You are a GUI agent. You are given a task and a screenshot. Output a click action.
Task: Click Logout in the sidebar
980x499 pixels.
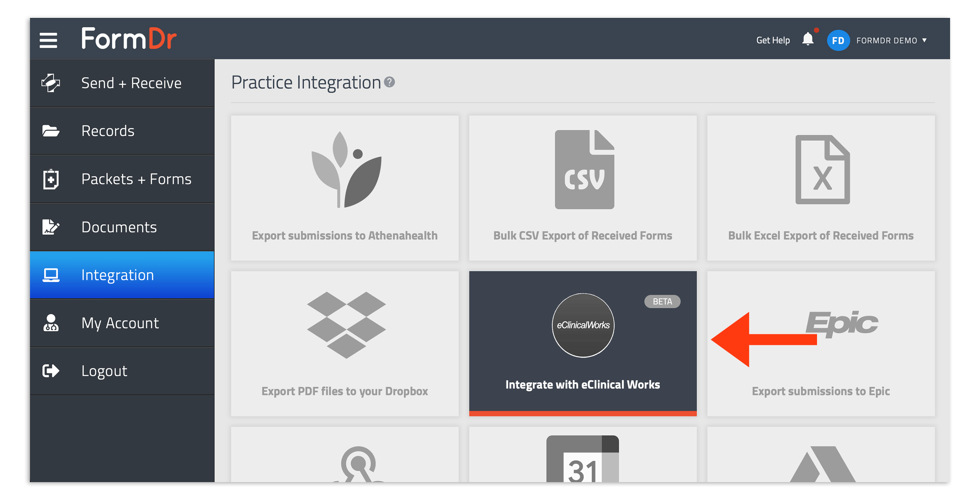tap(122, 371)
